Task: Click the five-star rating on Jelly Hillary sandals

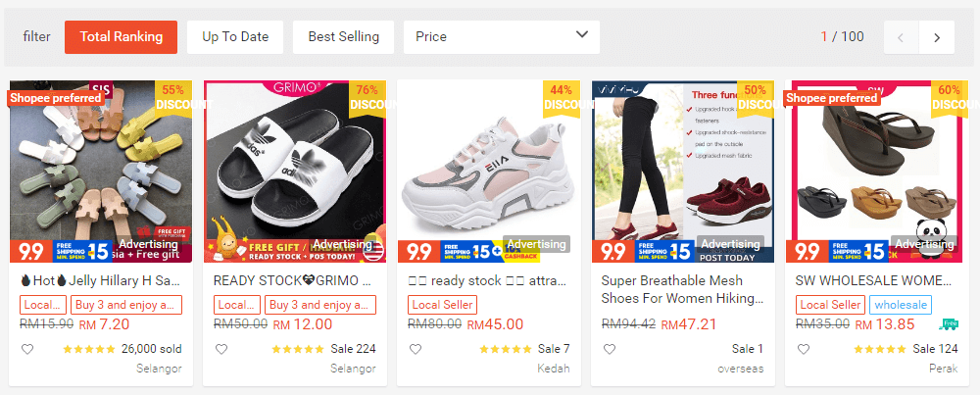Action: tap(88, 349)
